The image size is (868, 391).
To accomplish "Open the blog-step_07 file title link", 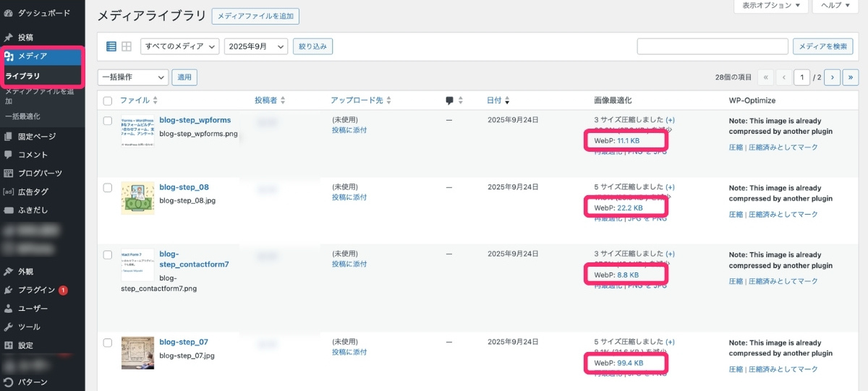I will click(184, 342).
